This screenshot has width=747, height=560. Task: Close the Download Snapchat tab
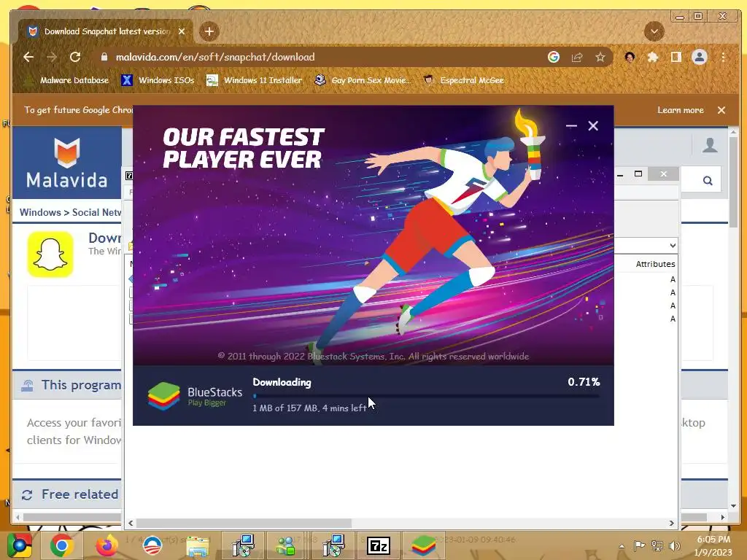click(182, 31)
